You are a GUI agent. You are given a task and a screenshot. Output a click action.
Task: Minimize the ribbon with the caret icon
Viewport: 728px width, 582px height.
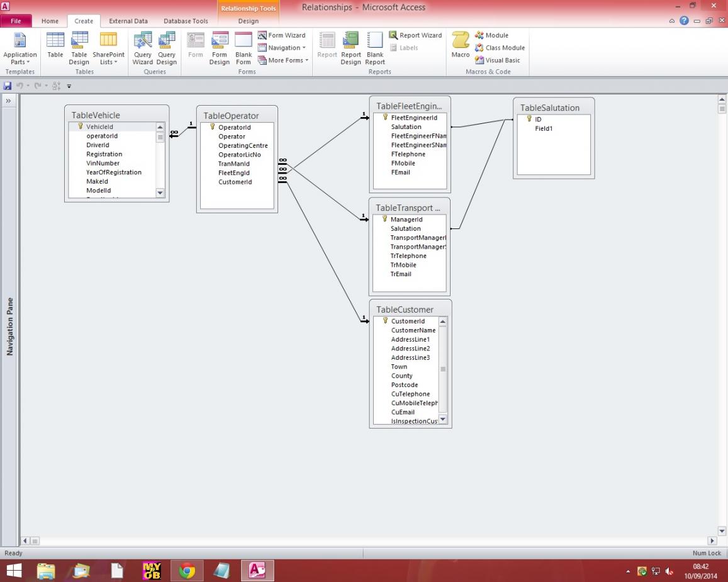(672, 21)
